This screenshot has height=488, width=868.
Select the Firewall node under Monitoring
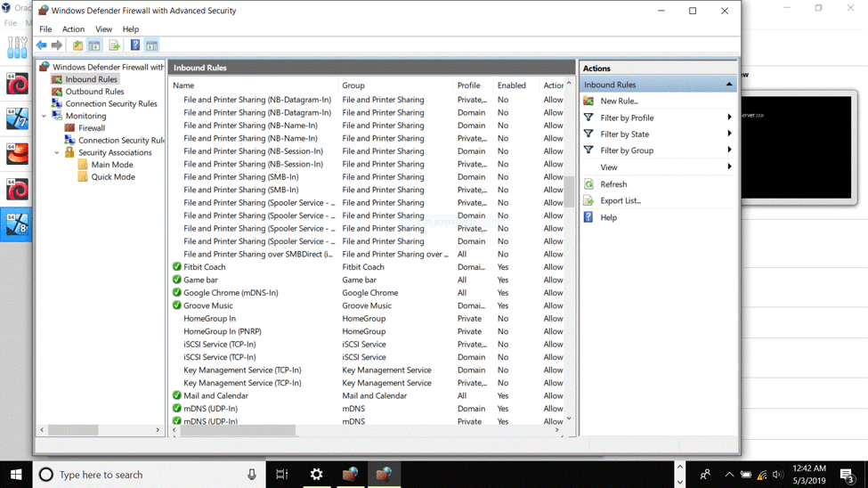coord(92,128)
